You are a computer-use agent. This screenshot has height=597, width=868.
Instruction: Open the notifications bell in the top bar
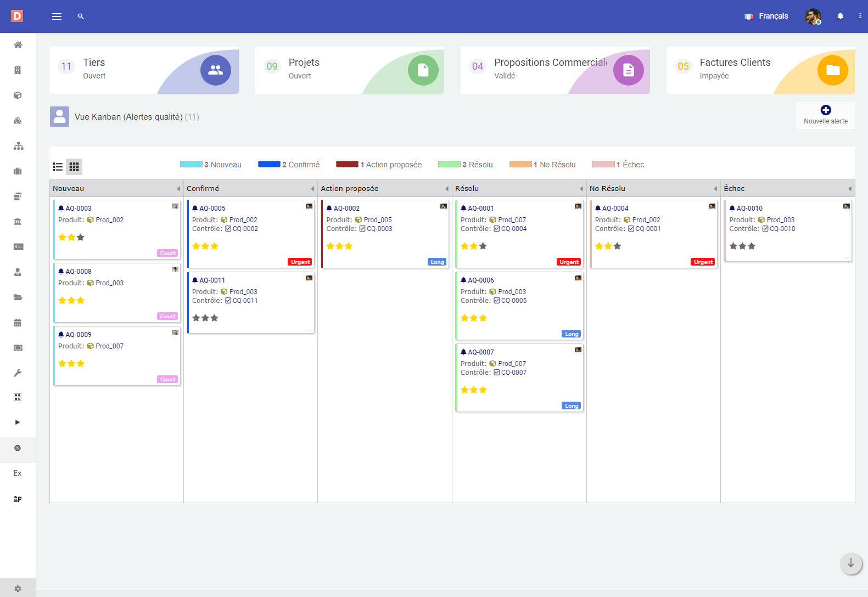pyautogui.click(x=840, y=16)
